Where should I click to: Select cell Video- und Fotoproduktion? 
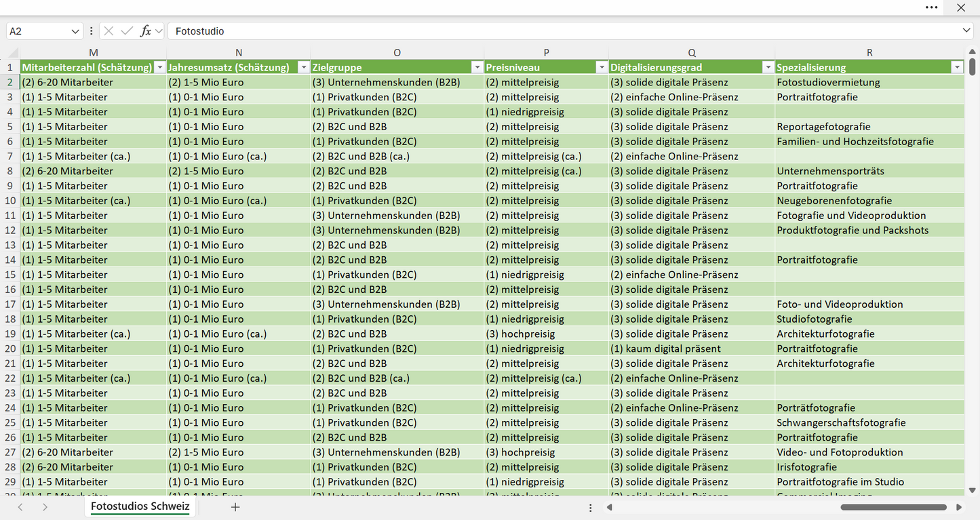point(869,452)
